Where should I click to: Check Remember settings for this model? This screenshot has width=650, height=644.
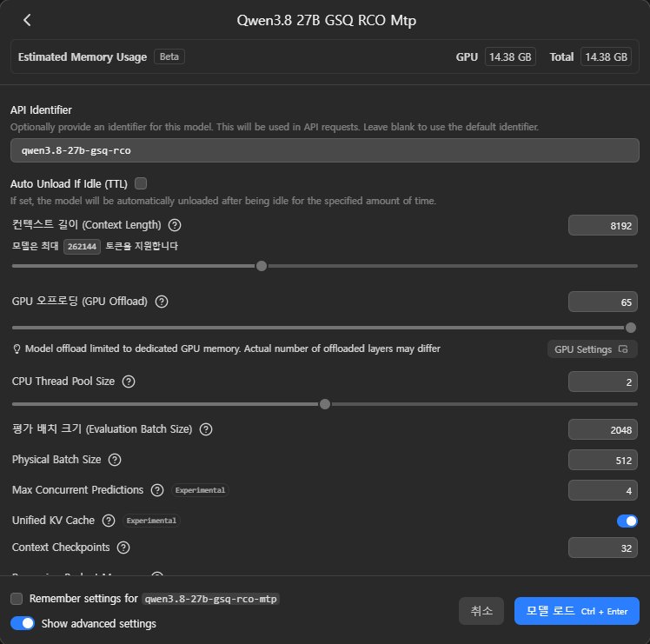pyautogui.click(x=17, y=599)
